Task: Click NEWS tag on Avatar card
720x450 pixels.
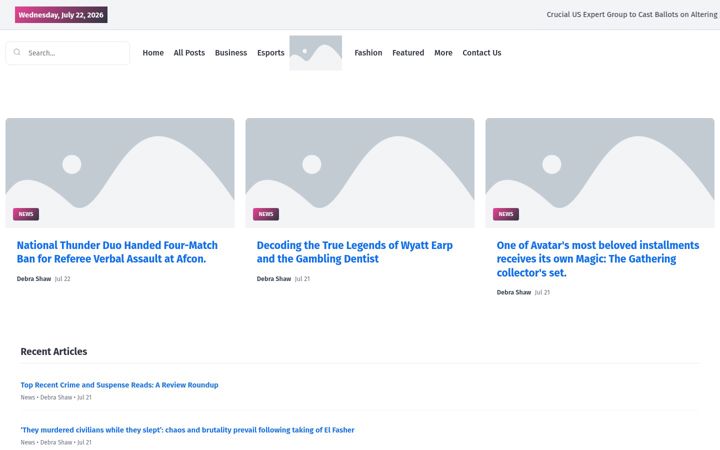Action: [x=506, y=214]
